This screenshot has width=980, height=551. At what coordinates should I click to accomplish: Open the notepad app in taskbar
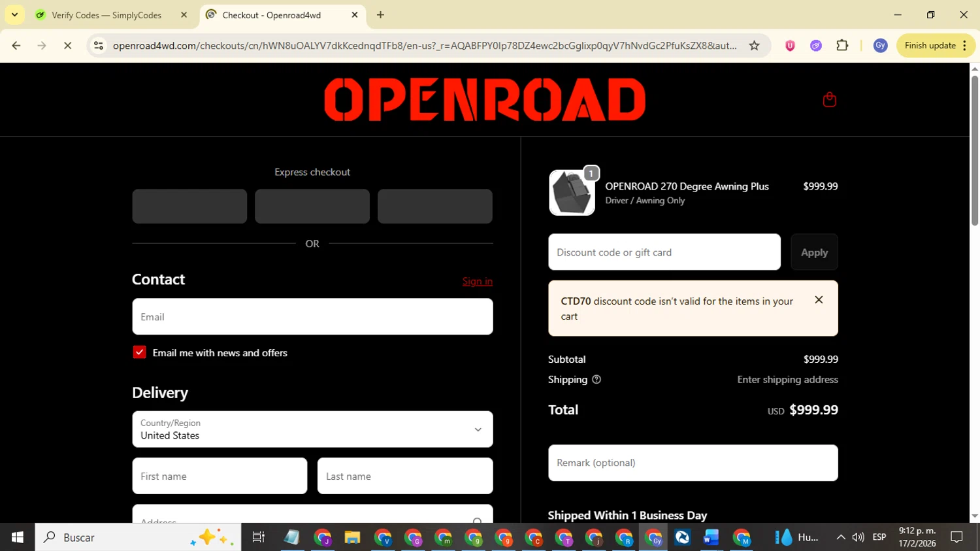[x=291, y=537]
